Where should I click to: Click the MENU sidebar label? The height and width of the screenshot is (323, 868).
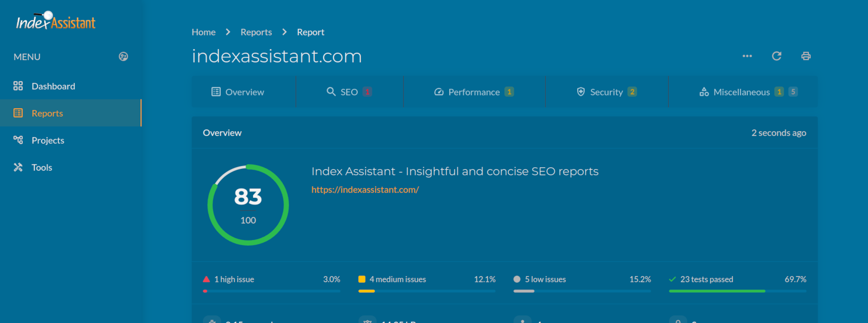pyautogui.click(x=27, y=57)
